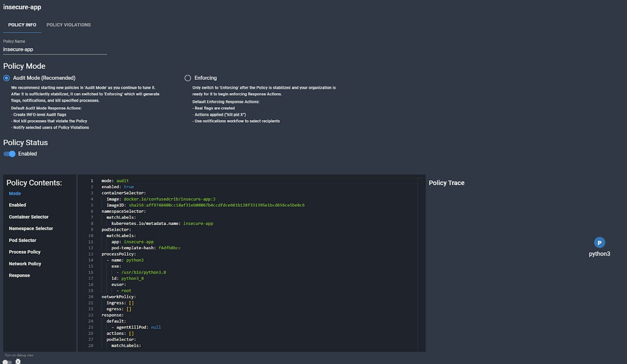Disable the Policy Status Enabled toggle
The width and height of the screenshot is (627, 364).
coord(9,154)
